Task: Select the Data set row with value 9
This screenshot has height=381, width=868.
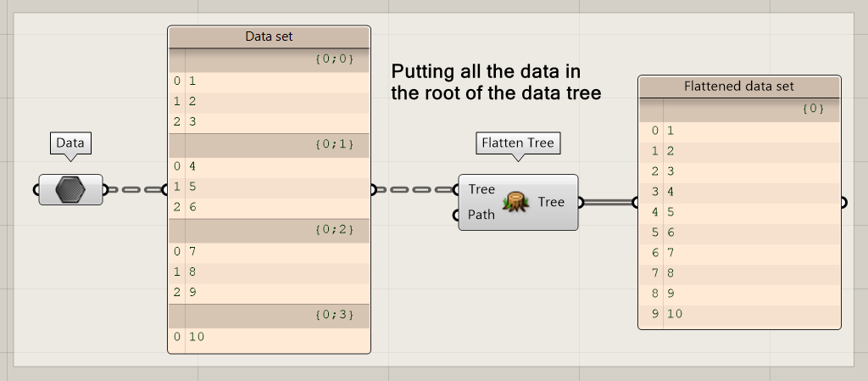Action: coord(269,293)
